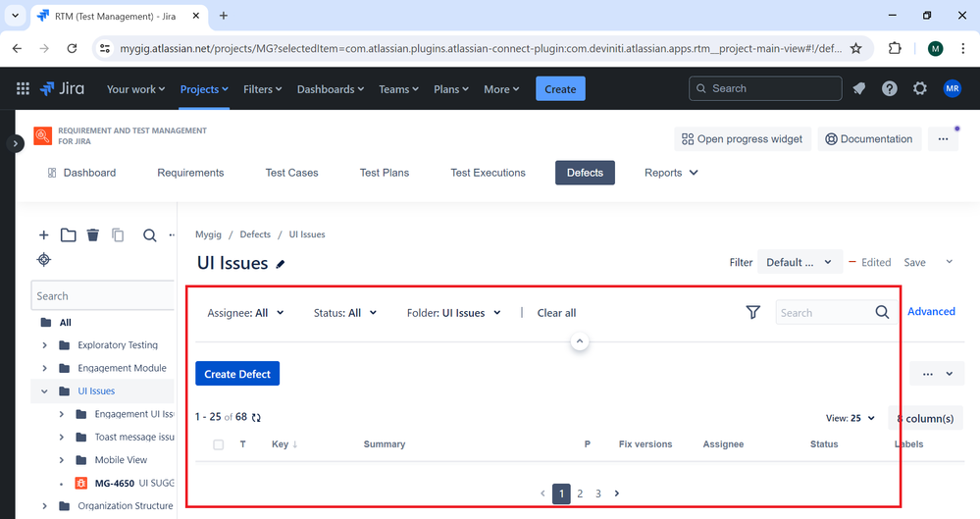Click the tree search magnifier icon
This screenshot has width=980, height=519.
pos(149,235)
